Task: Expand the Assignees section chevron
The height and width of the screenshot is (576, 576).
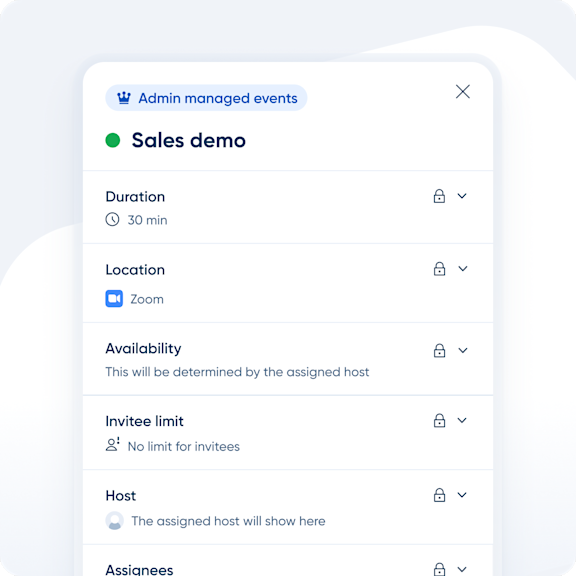Action: point(462,569)
